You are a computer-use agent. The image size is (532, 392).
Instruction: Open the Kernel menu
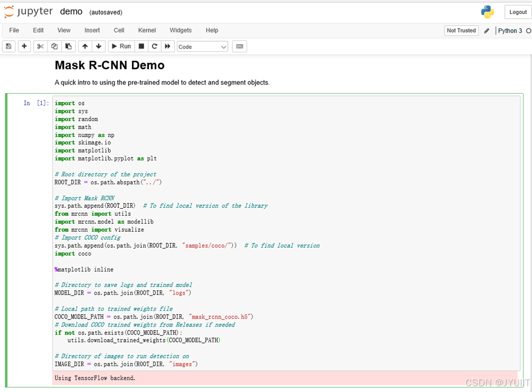pos(147,30)
